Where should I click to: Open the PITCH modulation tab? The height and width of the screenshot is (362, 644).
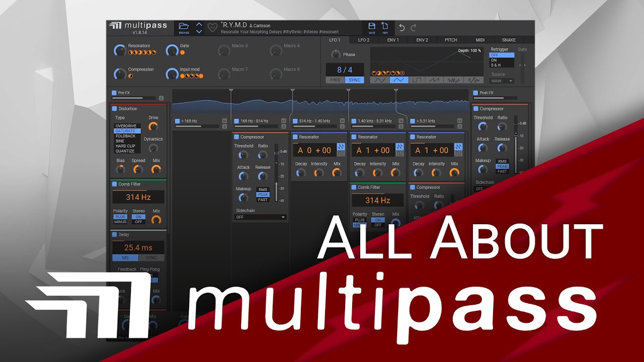(x=451, y=40)
